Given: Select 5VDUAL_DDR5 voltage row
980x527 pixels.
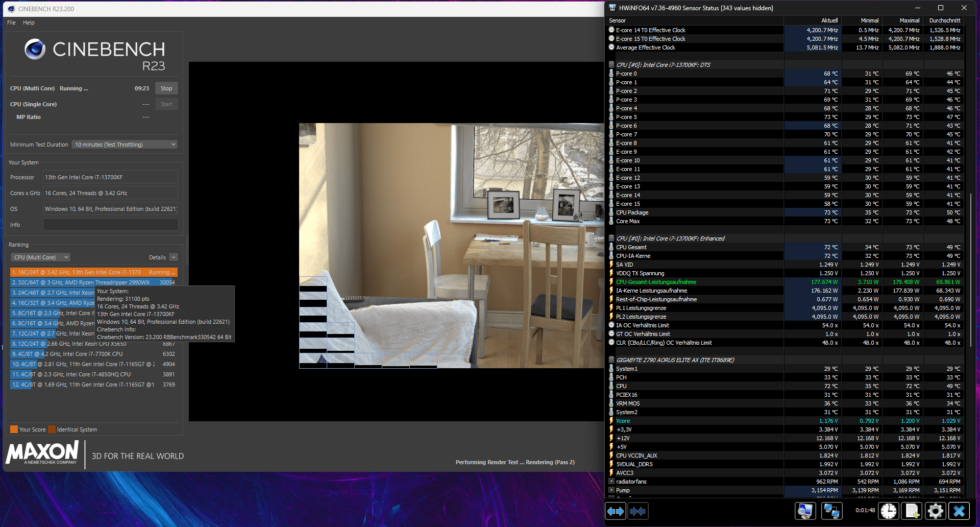Looking at the screenshot, I should [x=785, y=464].
